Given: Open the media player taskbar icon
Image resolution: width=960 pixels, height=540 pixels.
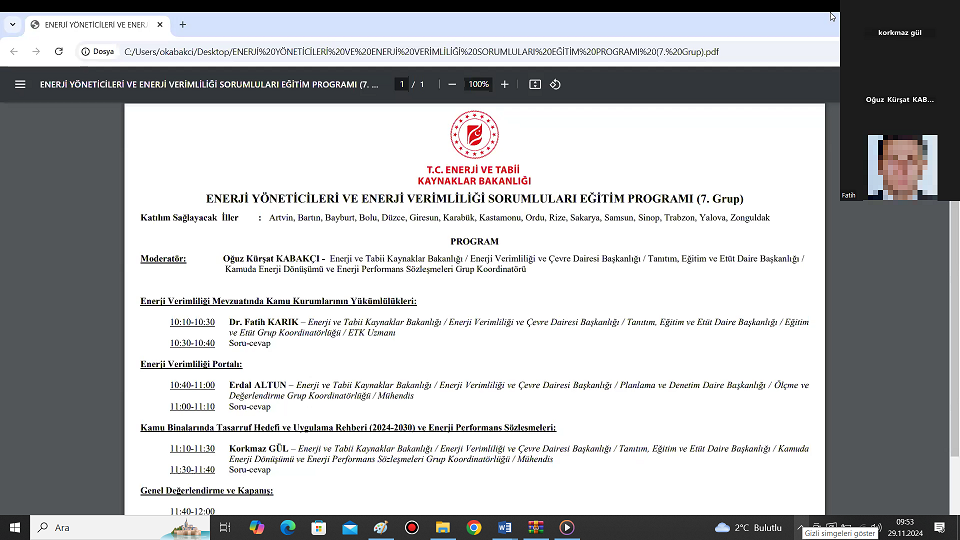Looking at the screenshot, I should click(x=567, y=527).
